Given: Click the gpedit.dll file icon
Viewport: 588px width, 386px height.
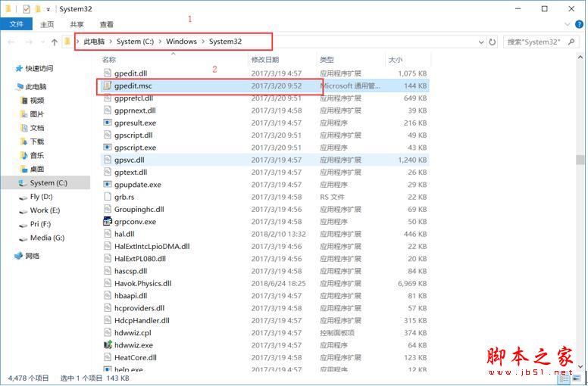Looking at the screenshot, I should click(108, 73).
